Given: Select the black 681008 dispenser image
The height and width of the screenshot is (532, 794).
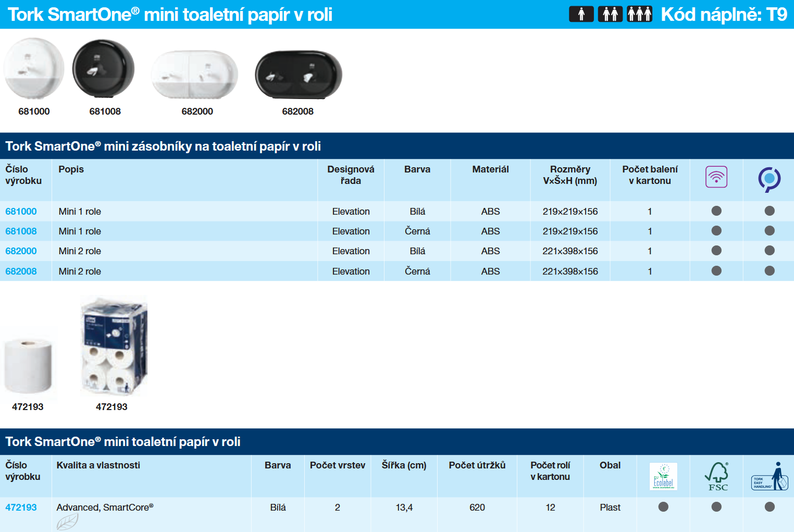Looking at the screenshot, I should tap(103, 68).
